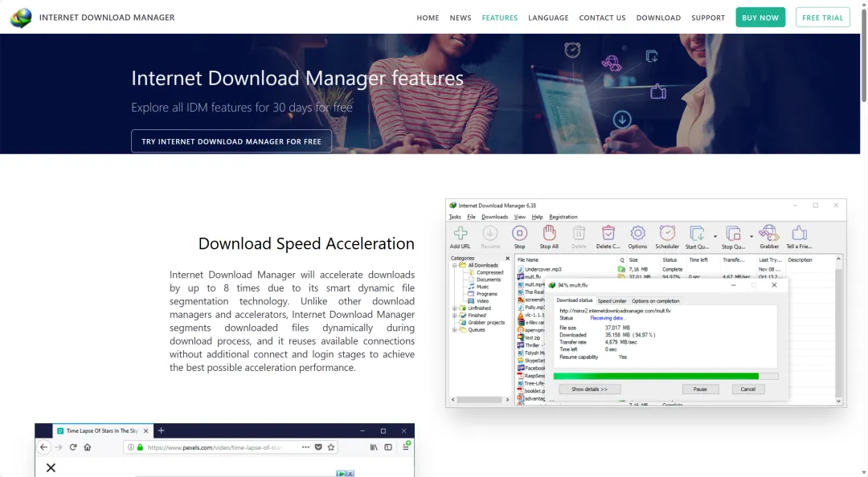Open the Registration menu in IDM
The height and width of the screenshot is (477, 868).
tap(563, 217)
